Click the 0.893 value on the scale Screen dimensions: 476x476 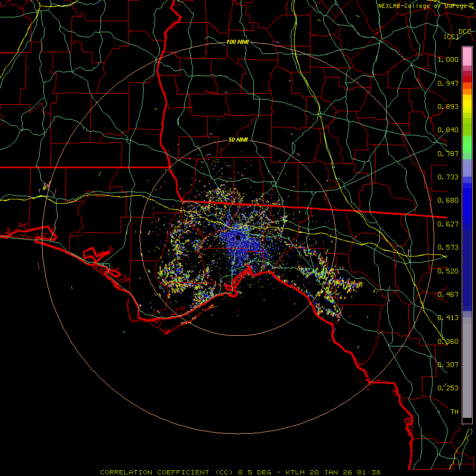tap(448, 106)
